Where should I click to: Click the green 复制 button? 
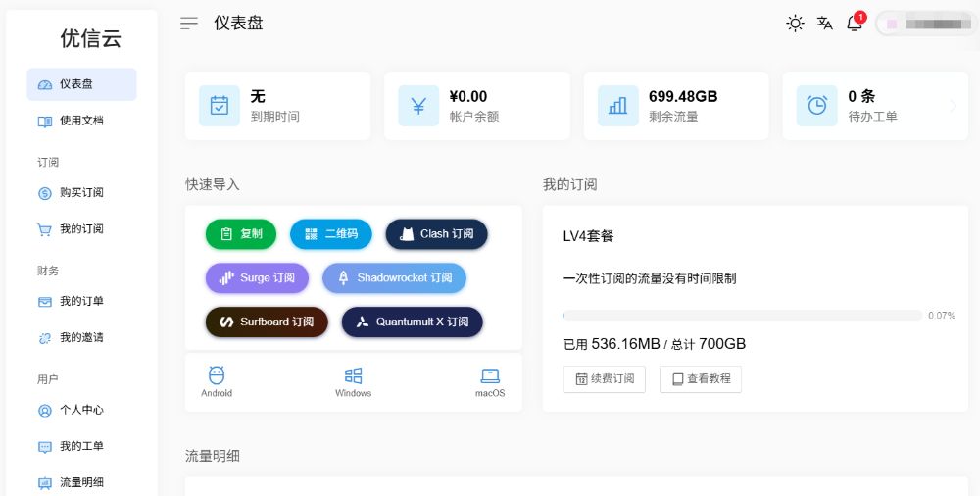pyautogui.click(x=241, y=234)
